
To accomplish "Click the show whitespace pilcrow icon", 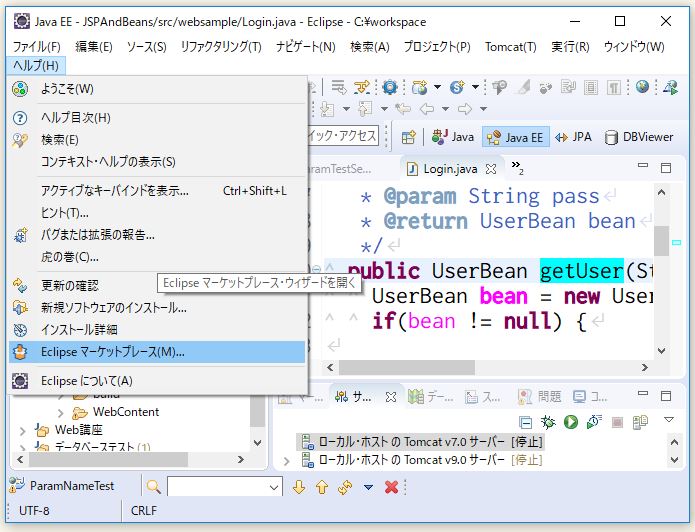I will pos(614,87).
